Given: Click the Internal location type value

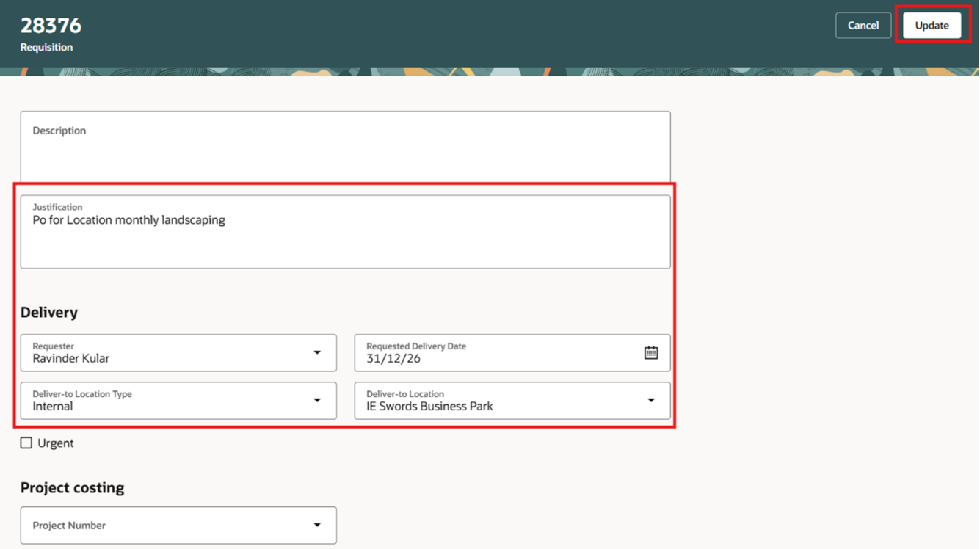Looking at the screenshot, I should pos(52,407).
